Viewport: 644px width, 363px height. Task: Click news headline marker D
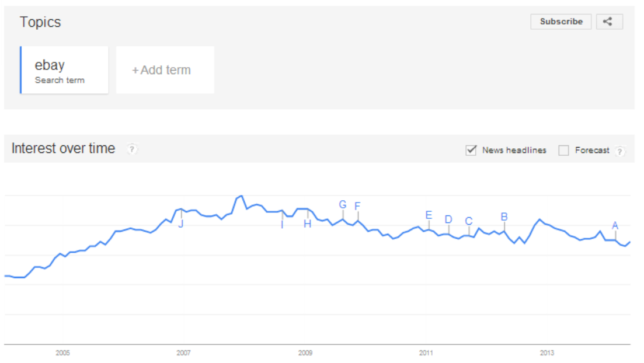(448, 219)
